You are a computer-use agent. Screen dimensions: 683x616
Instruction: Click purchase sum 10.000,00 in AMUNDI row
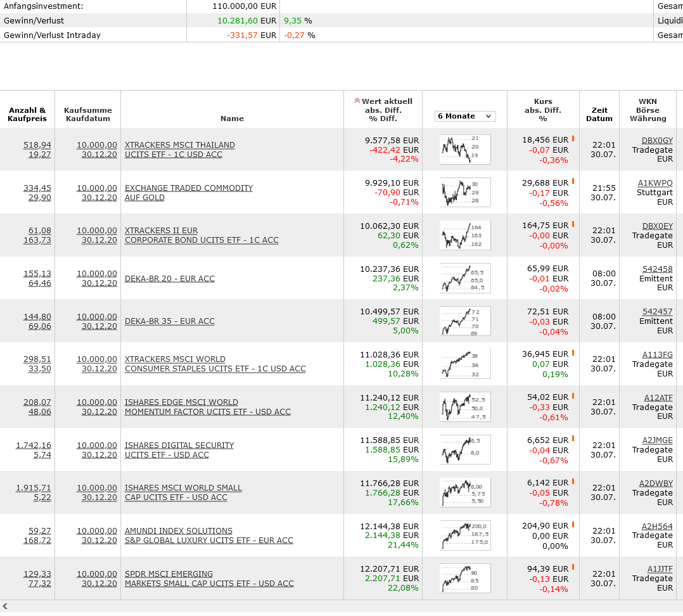[97, 530]
